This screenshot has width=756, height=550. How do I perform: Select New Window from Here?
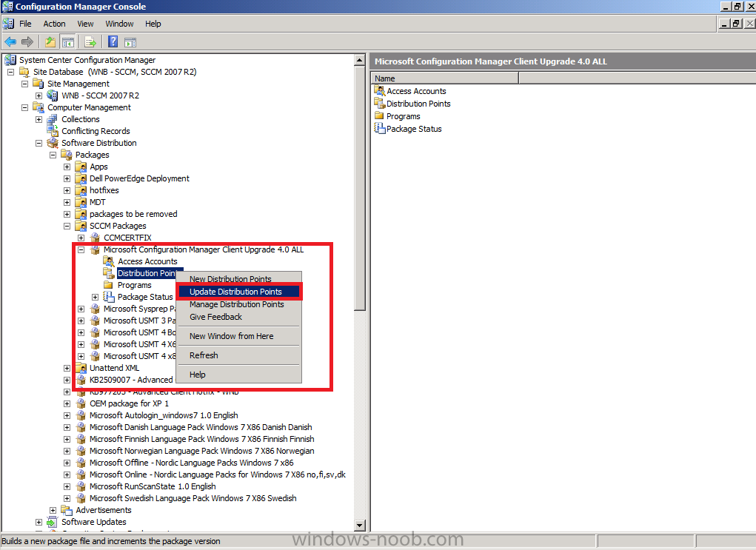pos(239,336)
